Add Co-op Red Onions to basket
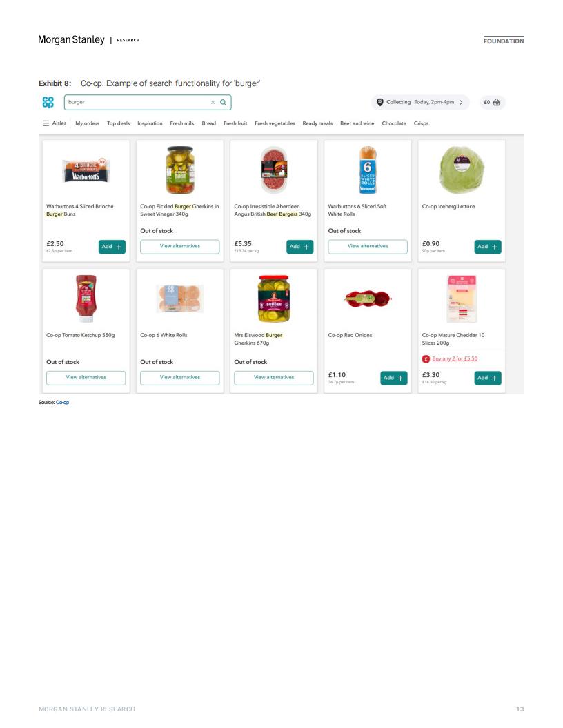The width and height of the screenshot is (563, 728). [x=394, y=378]
